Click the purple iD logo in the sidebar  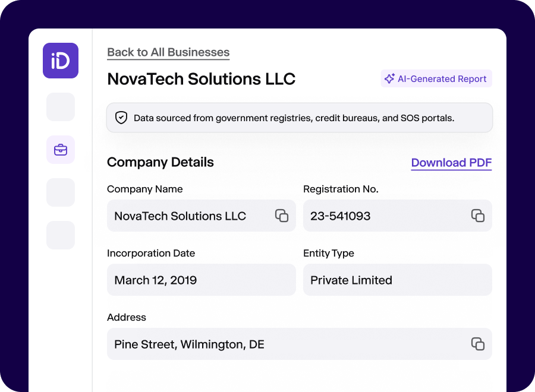[x=60, y=61]
